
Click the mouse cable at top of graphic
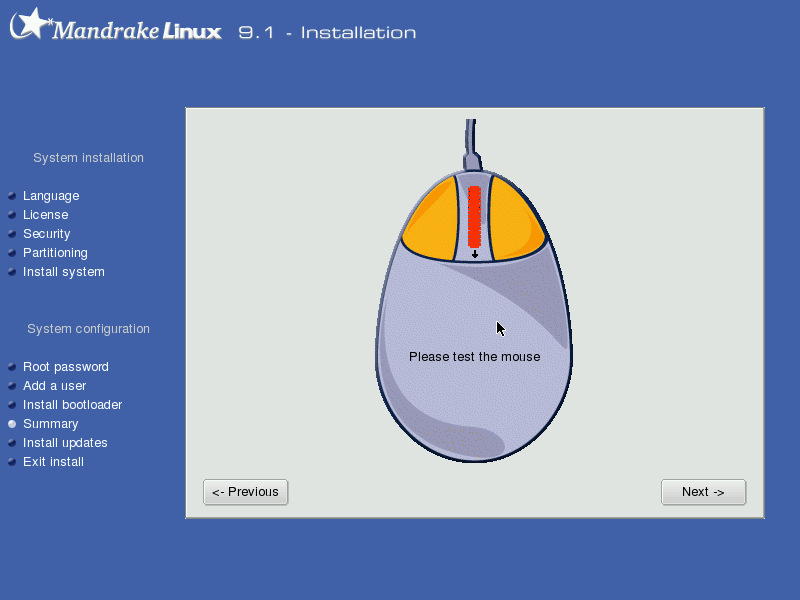(x=472, y=145)
